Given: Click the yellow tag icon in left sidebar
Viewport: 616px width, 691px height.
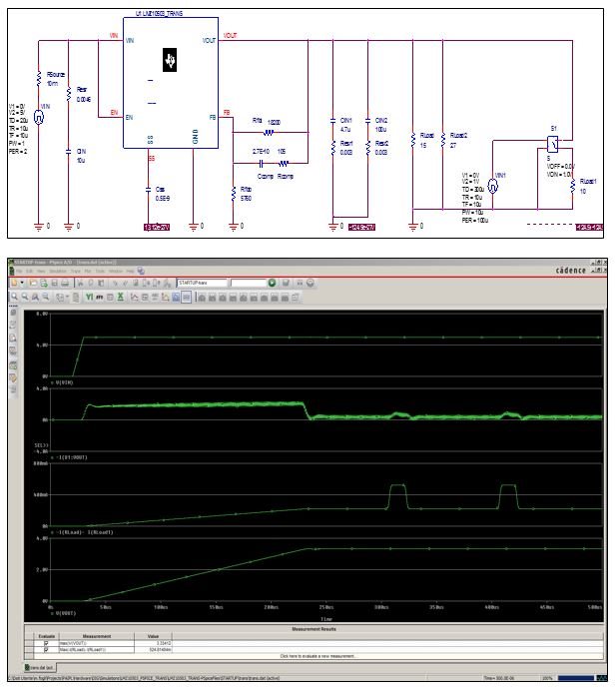Looking at the screenshot, I should [13, 377].
